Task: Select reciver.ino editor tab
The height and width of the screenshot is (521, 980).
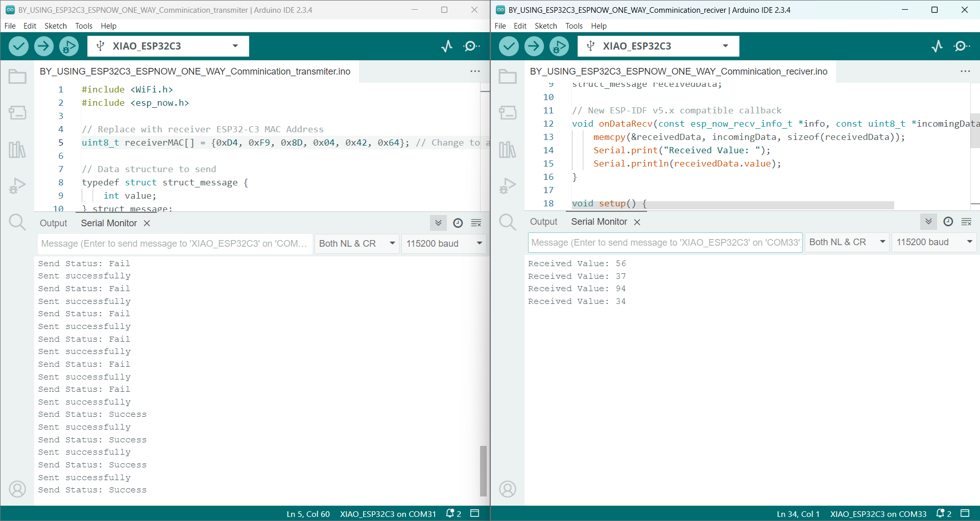Action: [679, 72]
